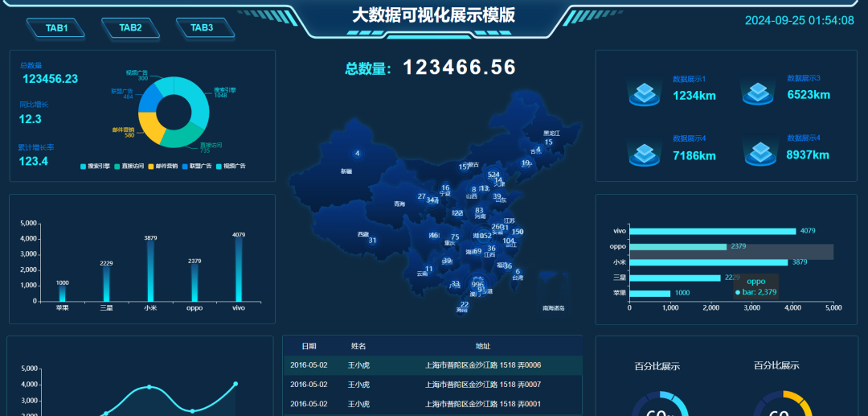Toggle the 搜索引擎 legend item
Viewport: 868px width, 416px height.
[96, 167]
